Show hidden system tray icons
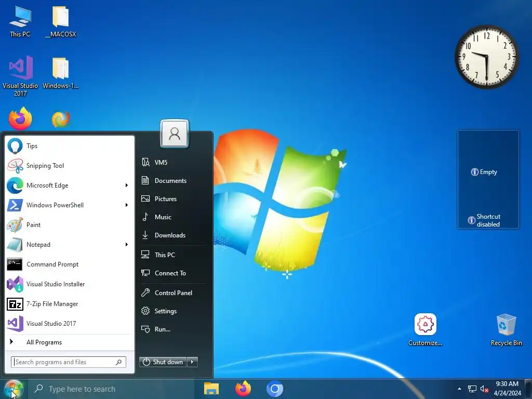Viewport: 532px width, 399px height. click(459, 389)
